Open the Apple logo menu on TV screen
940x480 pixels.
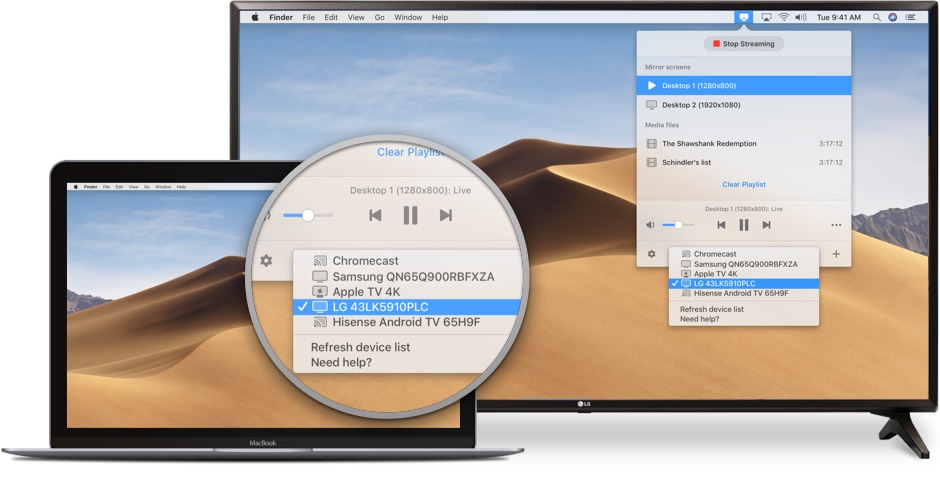pos(255,17)
